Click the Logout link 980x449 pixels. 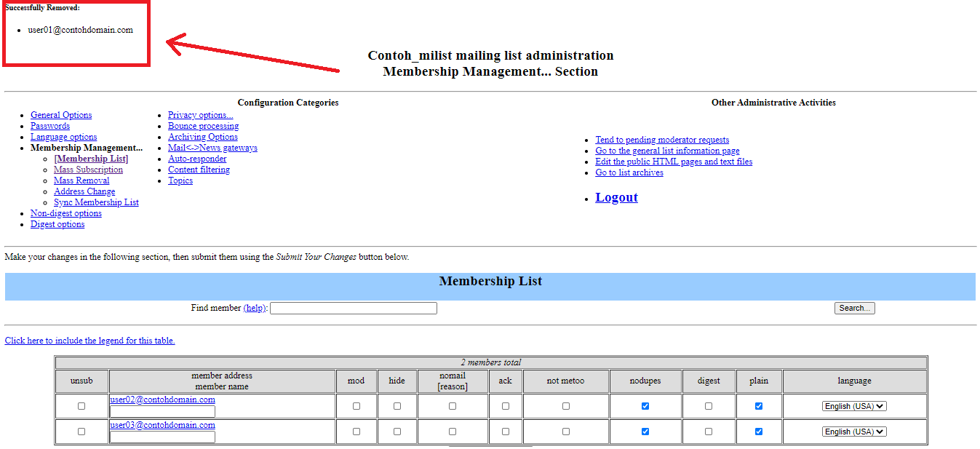pos(616,196)
